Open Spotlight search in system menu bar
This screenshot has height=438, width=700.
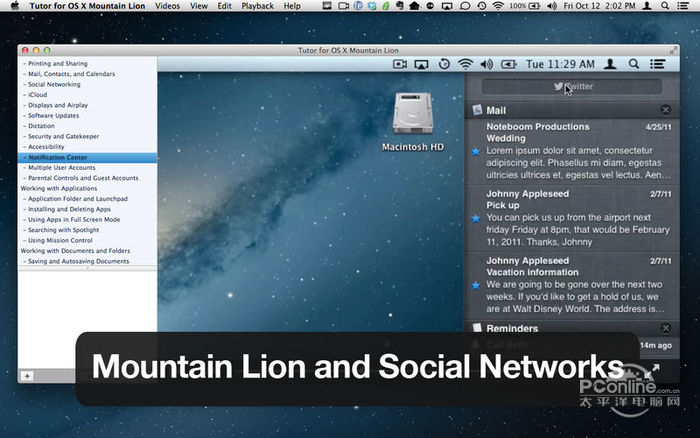[x=665, y=6]
